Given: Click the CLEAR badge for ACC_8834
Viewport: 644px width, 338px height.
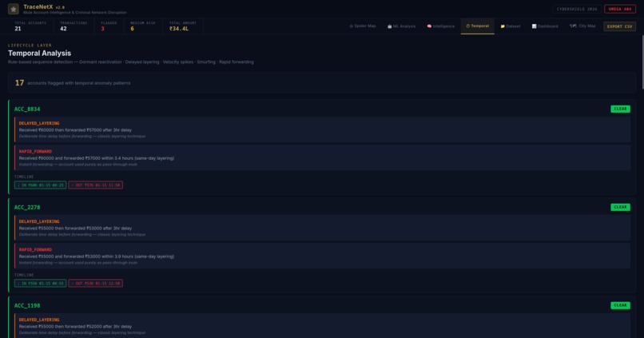Looking at the screenshot, I should click(620, 109).
